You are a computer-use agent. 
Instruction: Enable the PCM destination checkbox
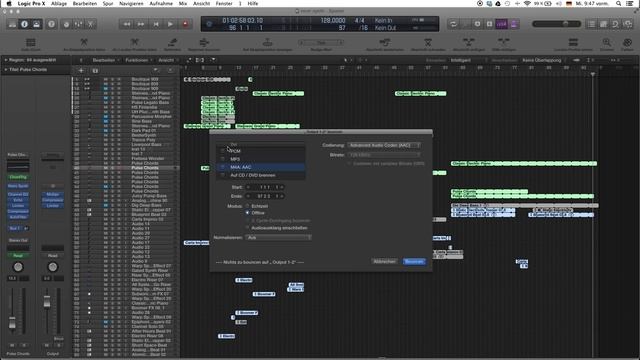222,151
